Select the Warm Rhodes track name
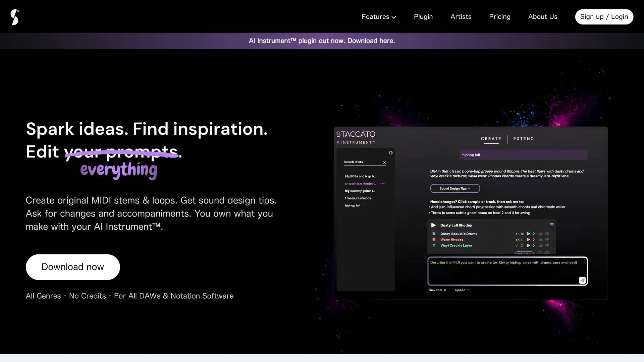 tap(451, 240)
